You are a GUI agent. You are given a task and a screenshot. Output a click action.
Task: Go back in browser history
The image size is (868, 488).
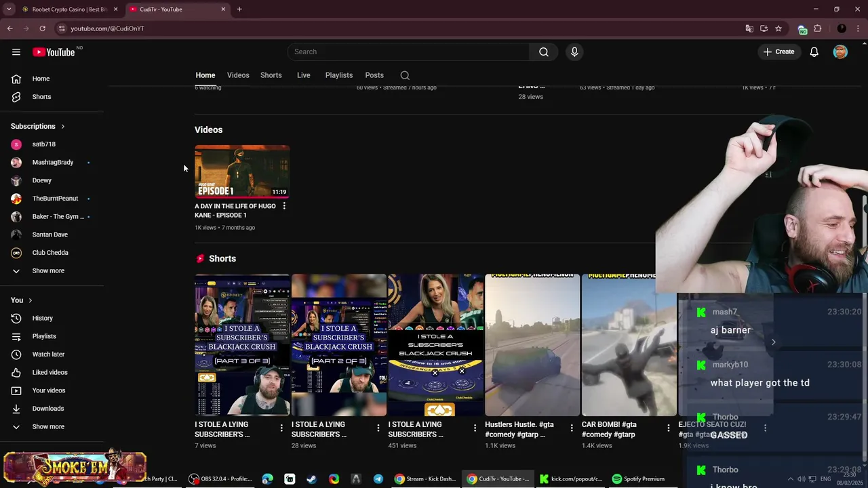tap(9, 28)
